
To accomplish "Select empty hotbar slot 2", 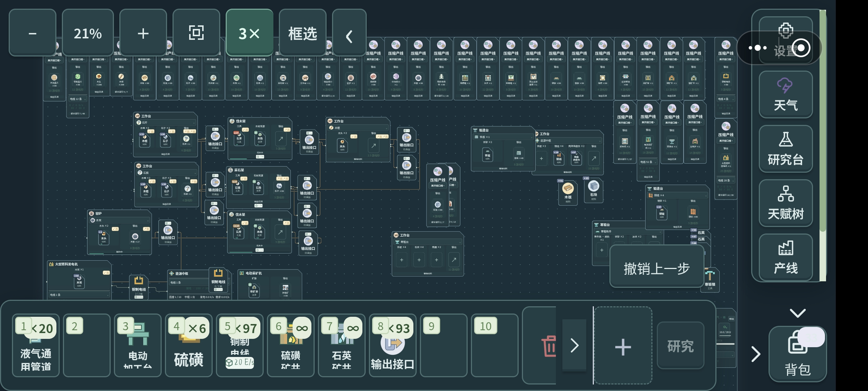I will pyautogui.click(x=87, y=345).
